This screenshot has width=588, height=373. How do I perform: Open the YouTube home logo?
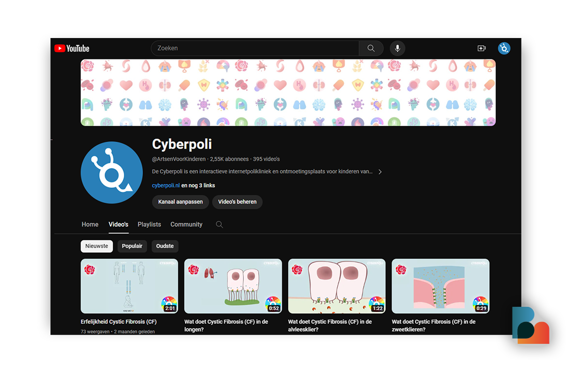tap(72, 48)
